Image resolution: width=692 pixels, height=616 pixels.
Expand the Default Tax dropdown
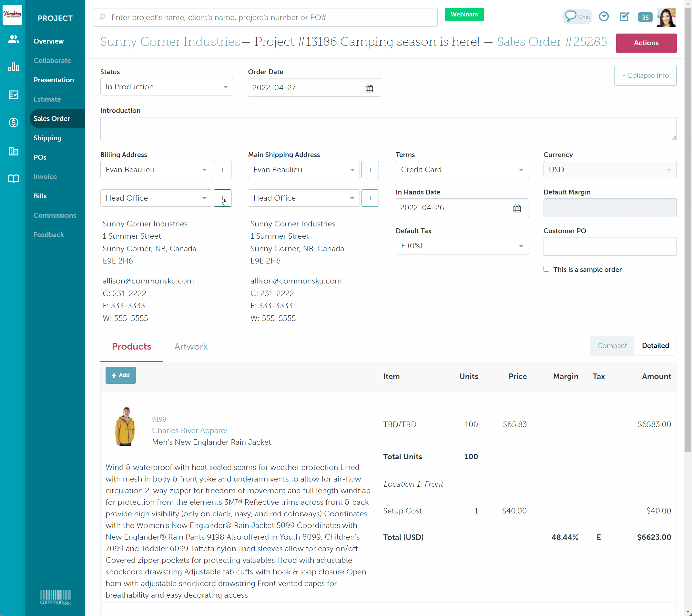pyautogui.click(x=462, y=246)
